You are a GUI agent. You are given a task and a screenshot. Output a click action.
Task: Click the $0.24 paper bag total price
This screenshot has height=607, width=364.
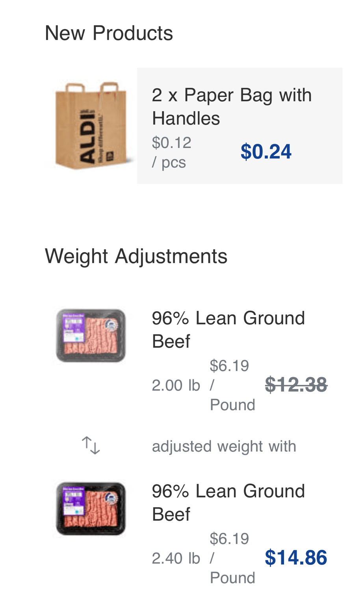266,152
